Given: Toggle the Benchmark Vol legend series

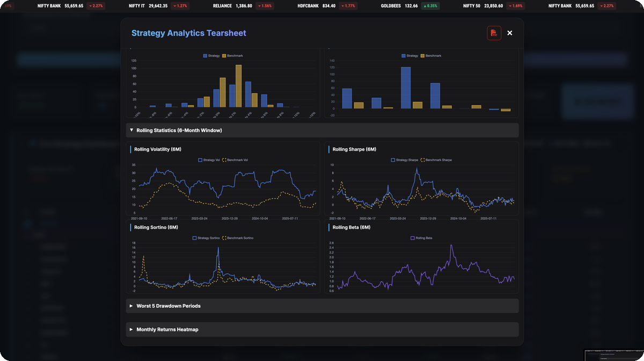Looking at the screenshot, I should [x=235, y=160].
